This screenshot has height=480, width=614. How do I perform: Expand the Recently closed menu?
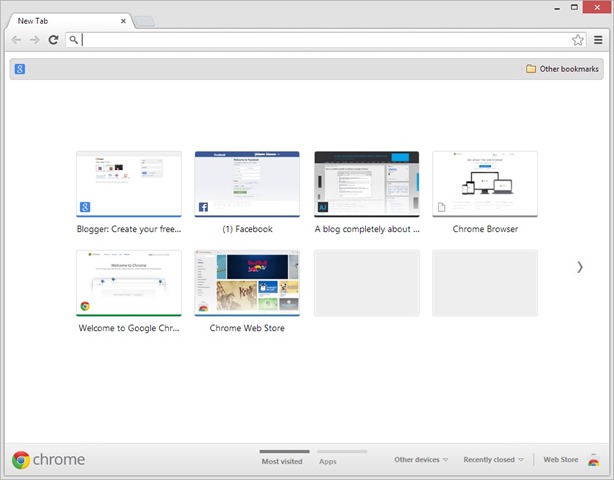pos(493,460)
